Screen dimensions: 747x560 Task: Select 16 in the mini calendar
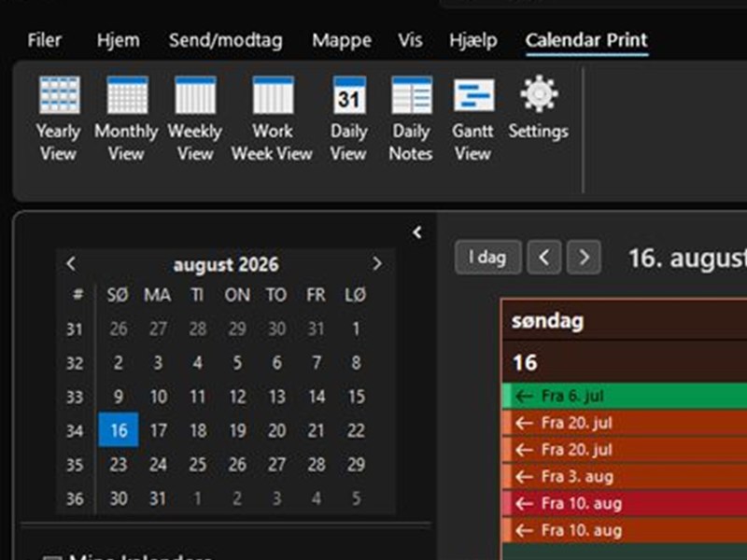click(x=119, y=430)
